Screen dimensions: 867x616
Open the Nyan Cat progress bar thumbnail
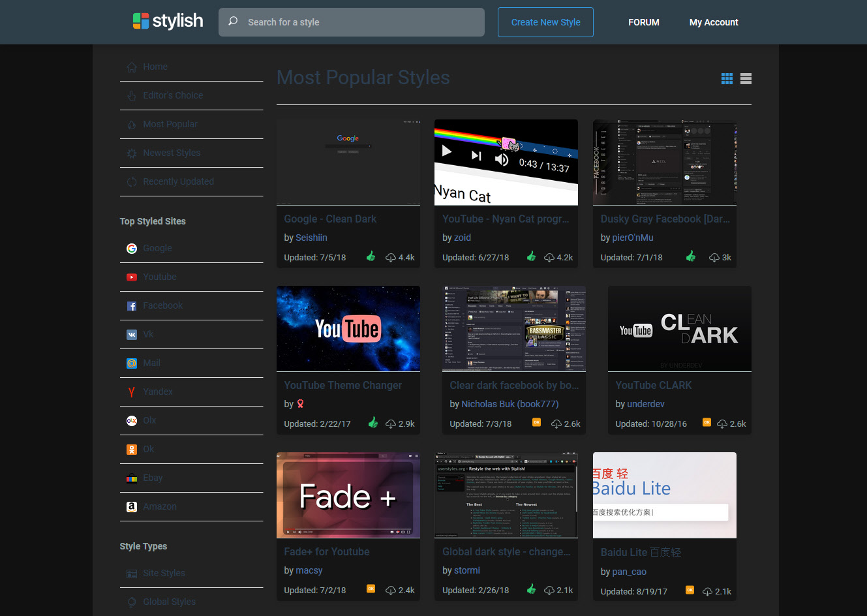tap(506, 162)
